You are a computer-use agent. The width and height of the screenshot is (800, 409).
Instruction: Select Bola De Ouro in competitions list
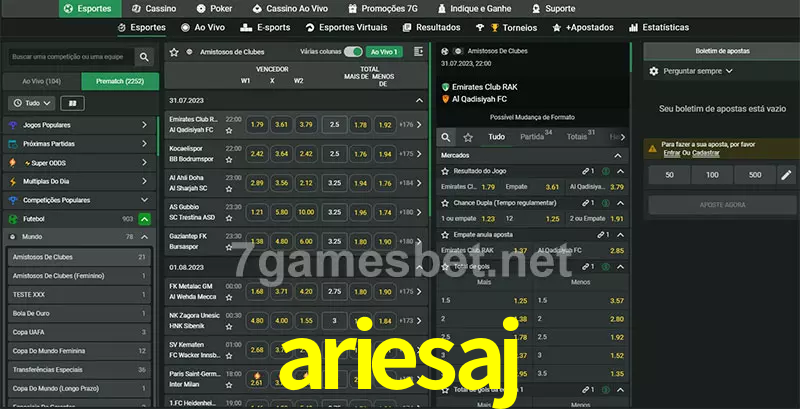point(79,314)
